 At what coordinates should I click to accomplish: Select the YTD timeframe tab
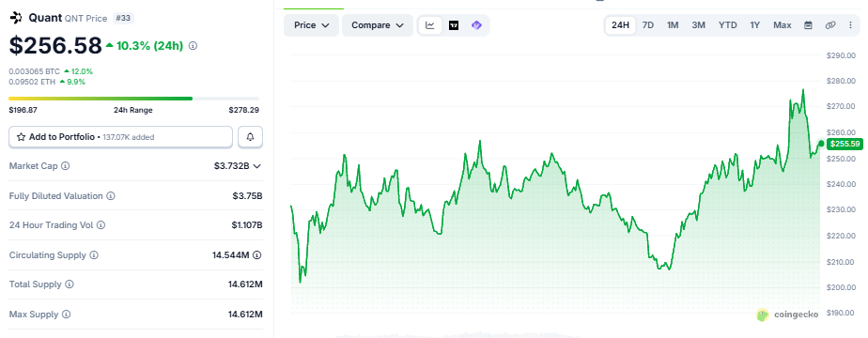(728, 25)
